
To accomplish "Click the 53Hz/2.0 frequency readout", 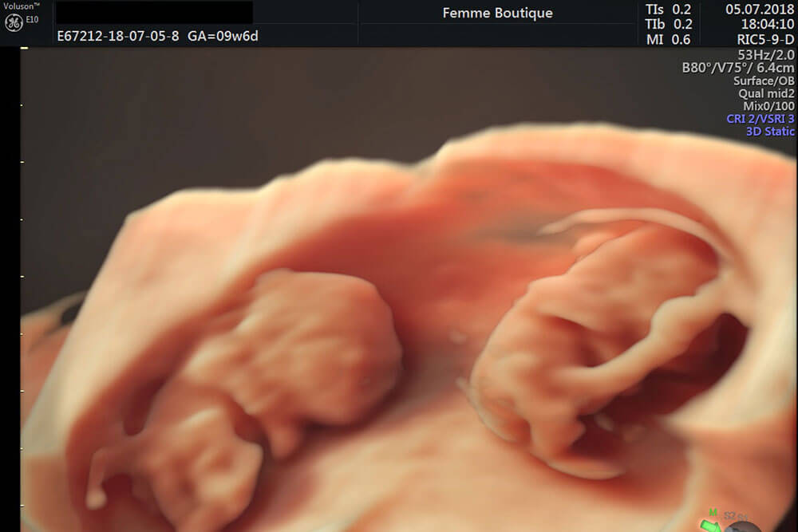I will pyautogui.click(x=766, y=54).
